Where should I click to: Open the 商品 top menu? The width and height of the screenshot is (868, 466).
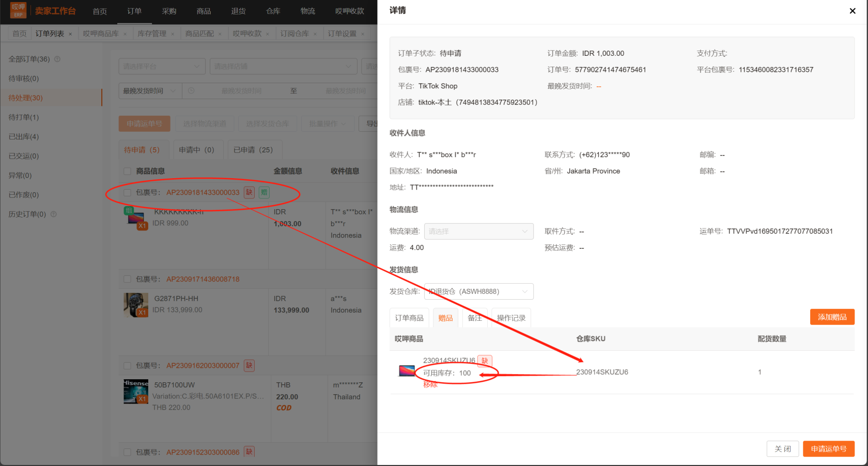204,11
